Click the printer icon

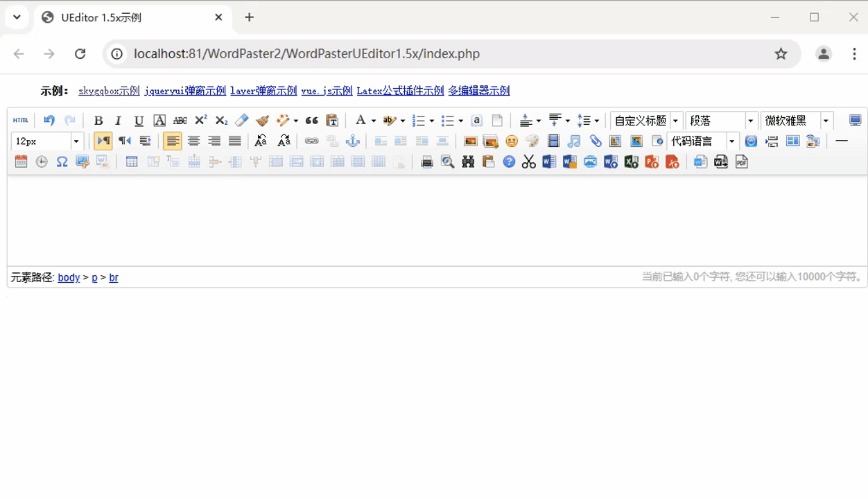tap(427, 162)
